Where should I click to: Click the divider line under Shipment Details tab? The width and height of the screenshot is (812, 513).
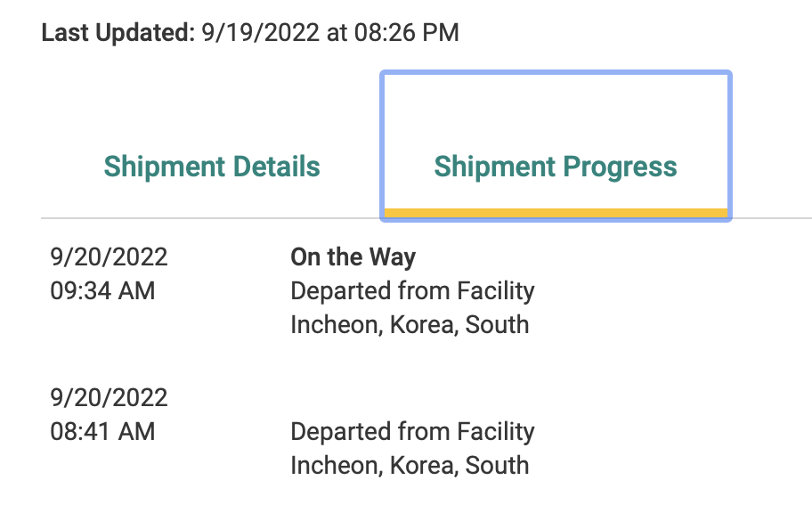click(x=212, y=217)
